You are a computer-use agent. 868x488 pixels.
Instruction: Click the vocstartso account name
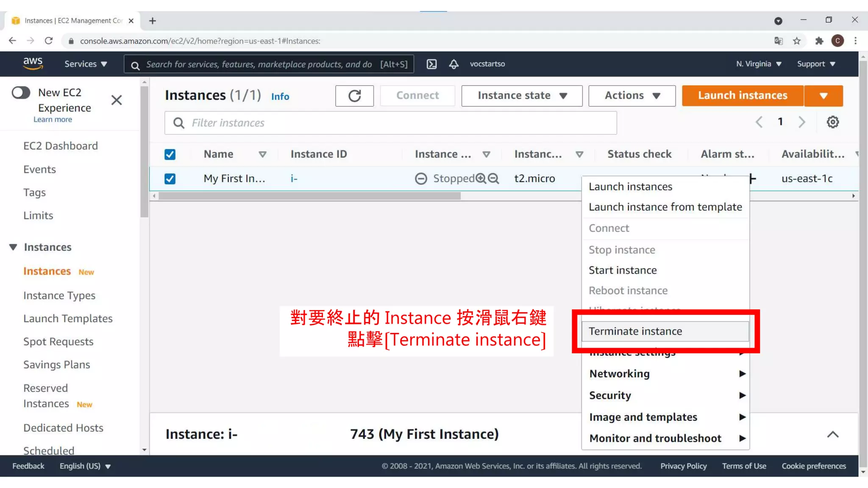pyautogui.click(x=487, y=64)
